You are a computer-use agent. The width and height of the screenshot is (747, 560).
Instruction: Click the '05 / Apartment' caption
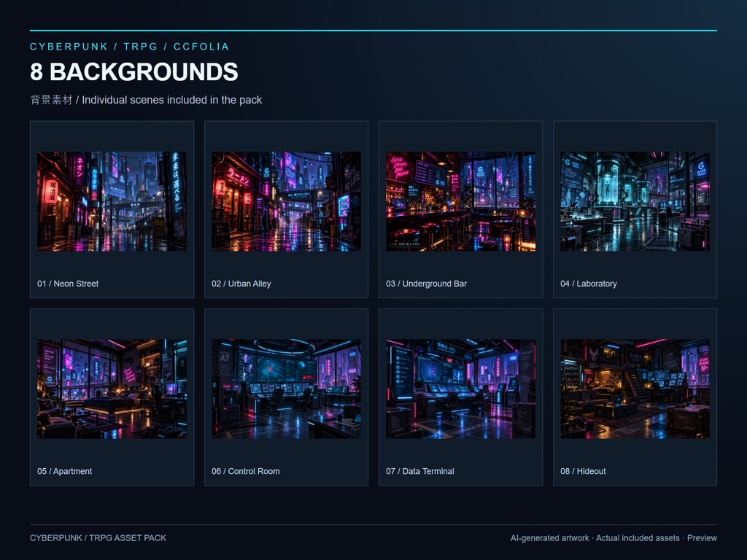65,471
